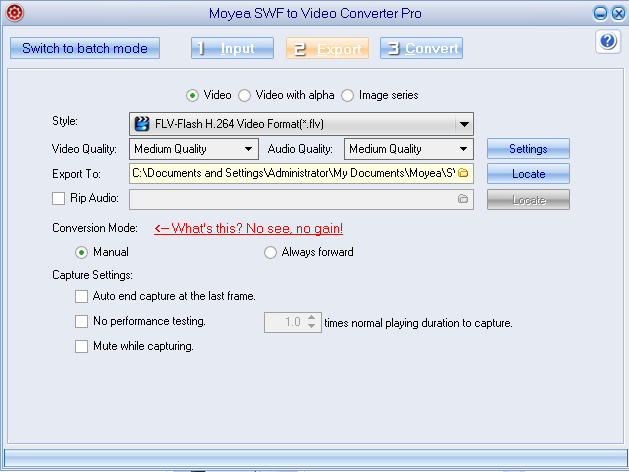Decrease the capture duration with the down arrow
The image size is (629, 472).
[312, 326]
